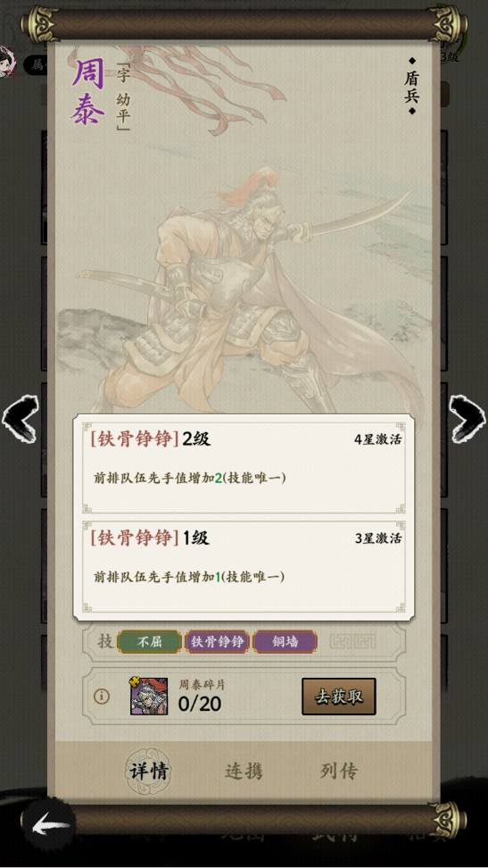Select the 不屈 skill tag
Screen dimensions: 488x868
tap(149, 641)
